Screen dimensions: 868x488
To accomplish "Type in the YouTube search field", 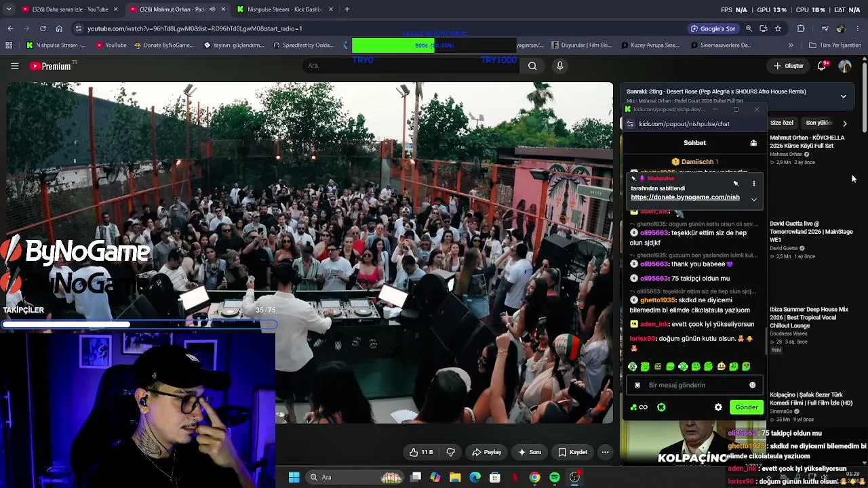I will pyautogui.click(x=412, y=66).
